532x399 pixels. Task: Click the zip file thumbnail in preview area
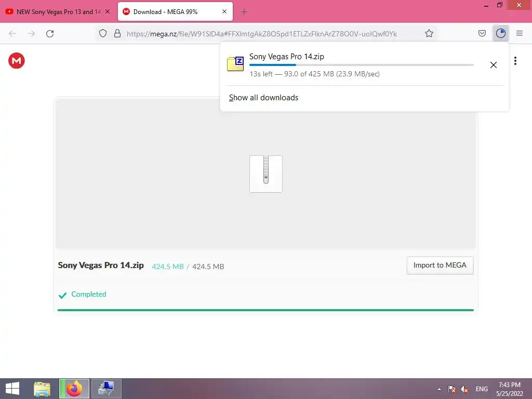pyautogui.click(x=266, y=174)
